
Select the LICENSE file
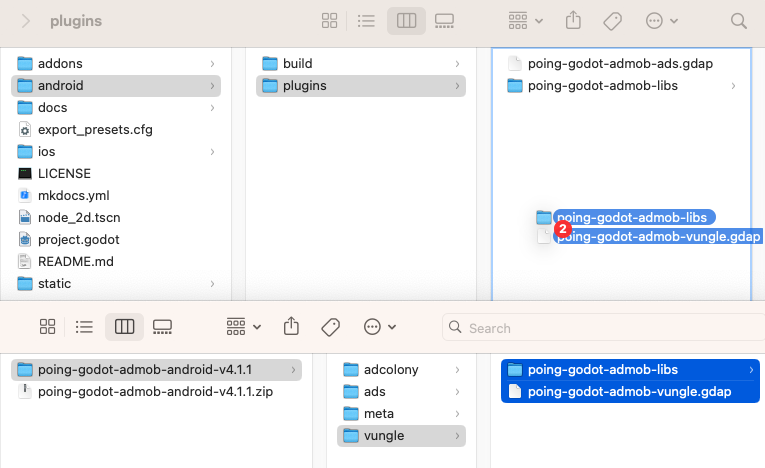point(116,173)
